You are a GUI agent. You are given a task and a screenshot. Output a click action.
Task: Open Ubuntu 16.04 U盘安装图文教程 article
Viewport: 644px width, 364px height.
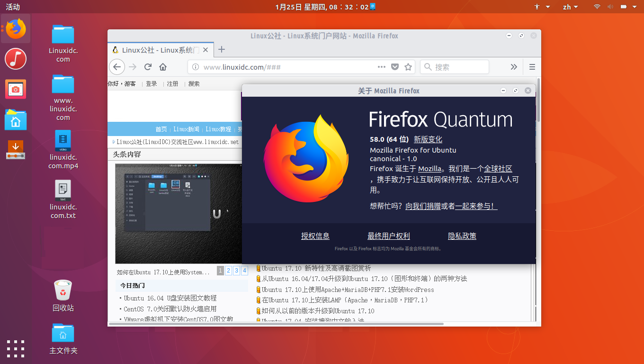pos(170,298)
